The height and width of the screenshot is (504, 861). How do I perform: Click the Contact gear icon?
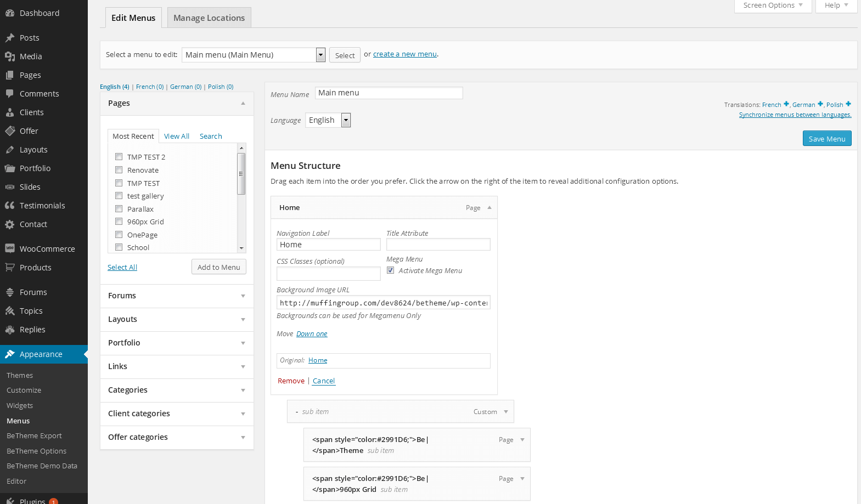coord(10,224)
